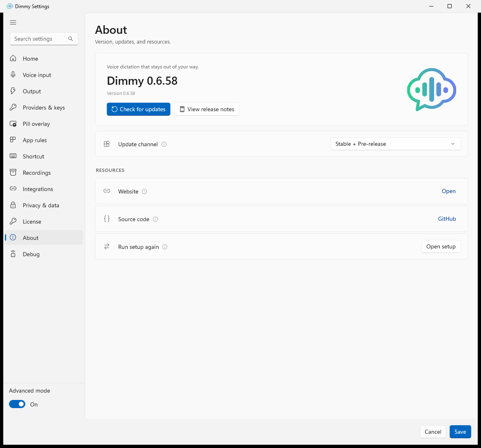Viewport: 481px width, 448px height.
Task: Click the Update channel dropdown chevron
Action: (x=453, y=144)
